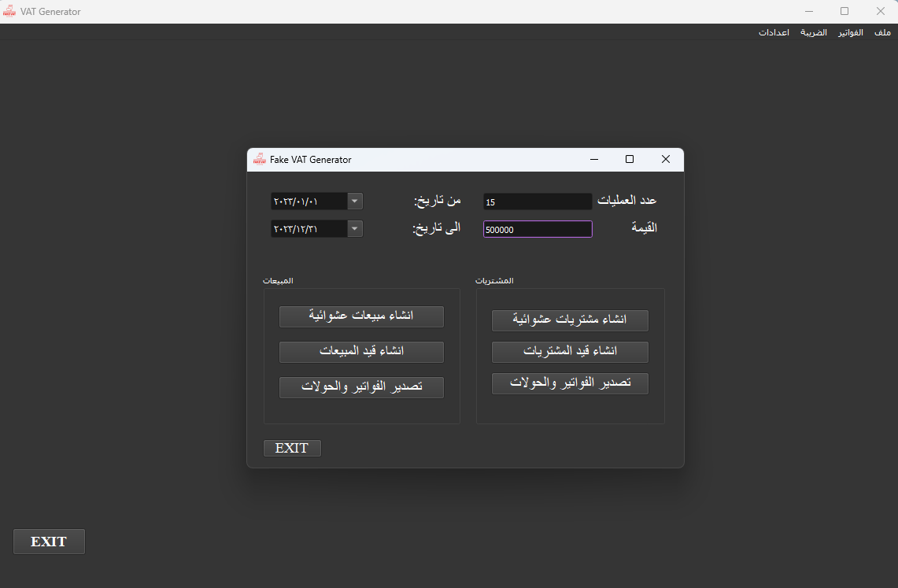Click the VAT Generator main window app icon
This screenshot has height=588, width=898.
tap(9, 12)
